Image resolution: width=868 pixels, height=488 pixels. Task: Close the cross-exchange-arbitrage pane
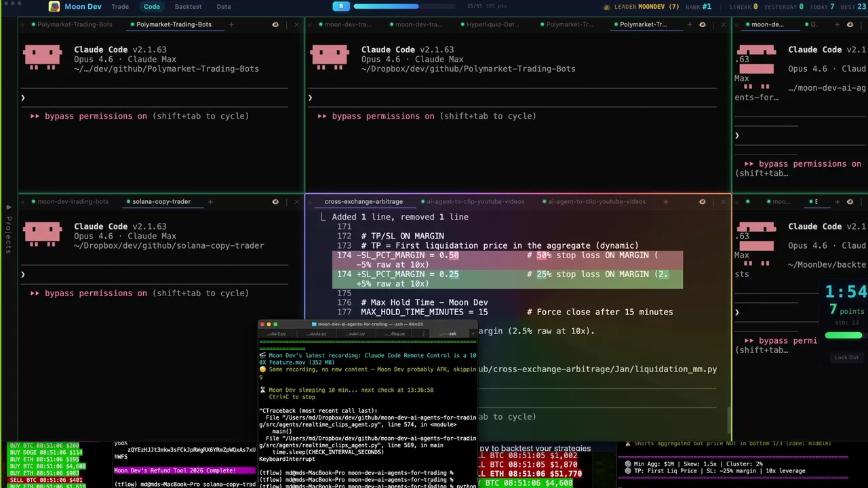723,201
